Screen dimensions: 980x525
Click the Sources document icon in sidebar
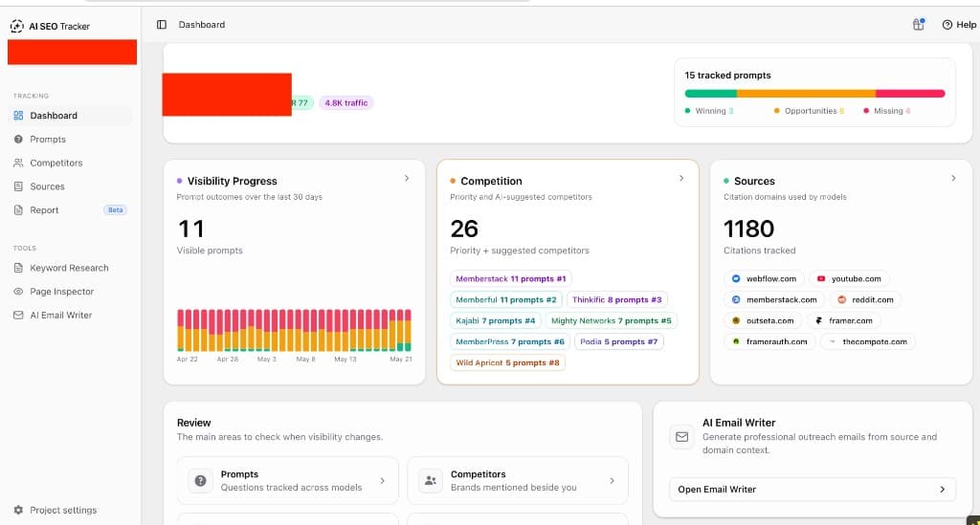tap(18, 186)
